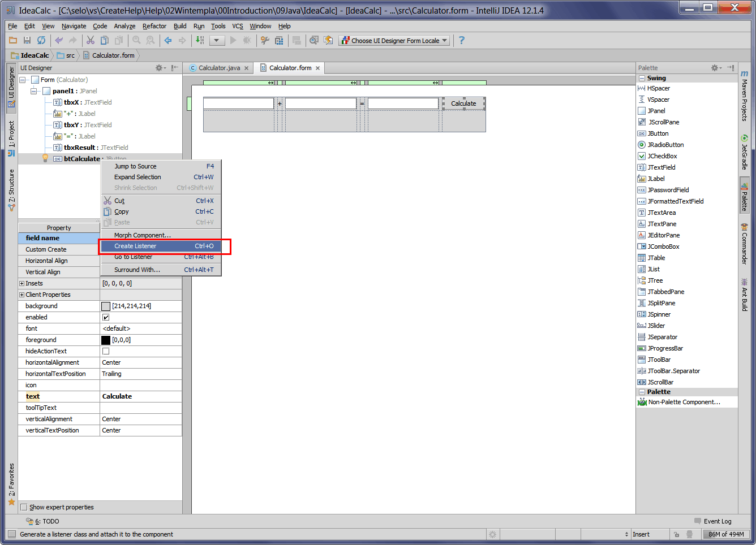Click the Settings wrench toolbar icon
Viewport: 756px width, 545px height.
(x=265, y=40)
